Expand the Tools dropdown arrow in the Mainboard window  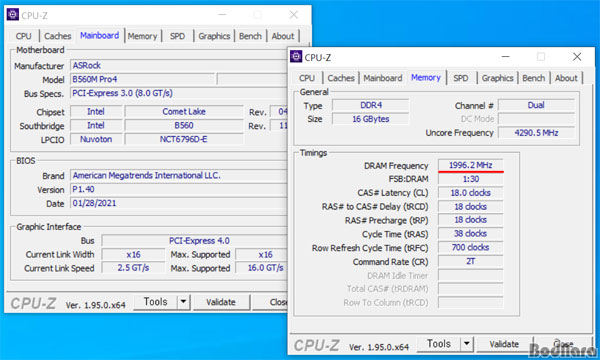tap(184, 302)
